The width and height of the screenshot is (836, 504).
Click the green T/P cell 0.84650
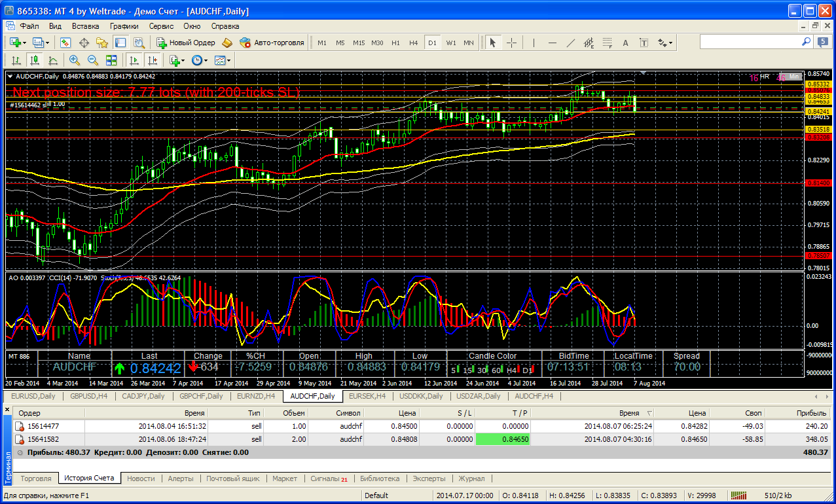504,439
